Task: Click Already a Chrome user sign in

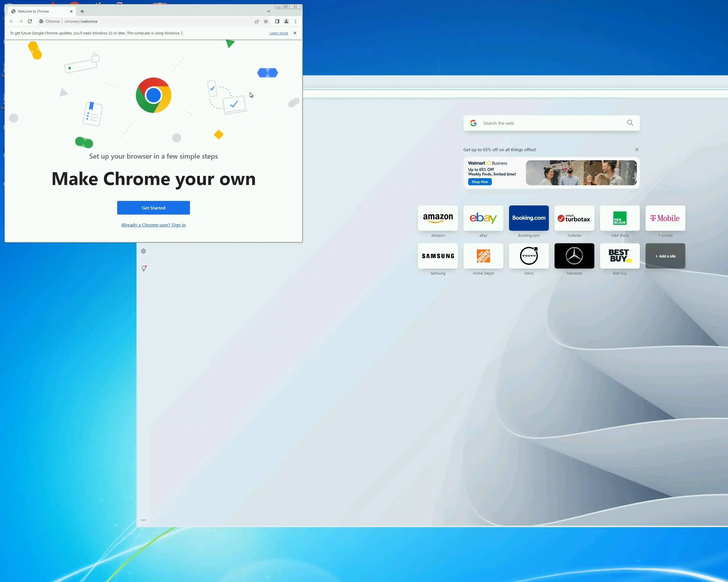Action: tap(153, 225)
